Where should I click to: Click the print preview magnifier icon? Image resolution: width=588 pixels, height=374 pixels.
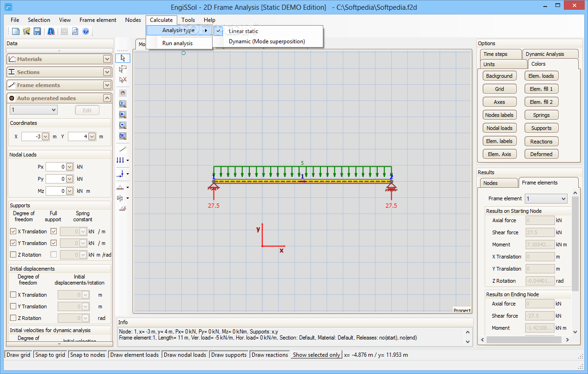click(75, 32)
